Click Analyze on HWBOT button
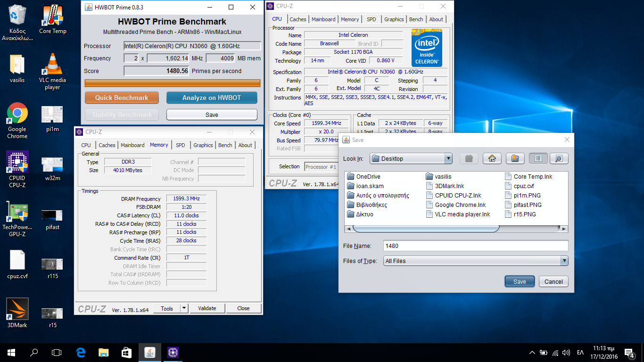This screenshot has width=644, height=362. coord(212,98)
